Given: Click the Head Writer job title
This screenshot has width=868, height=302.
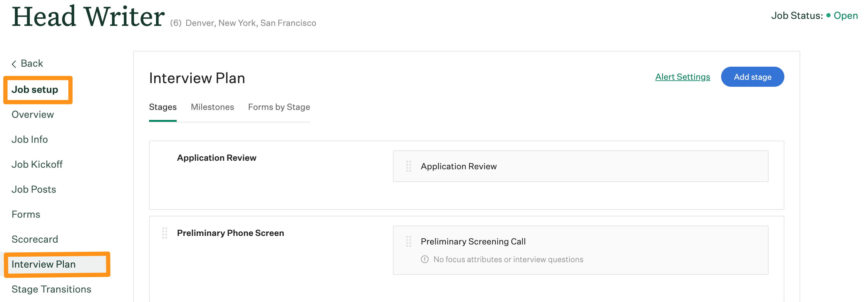Looking at the screenshot, I should tap(88, 16).
